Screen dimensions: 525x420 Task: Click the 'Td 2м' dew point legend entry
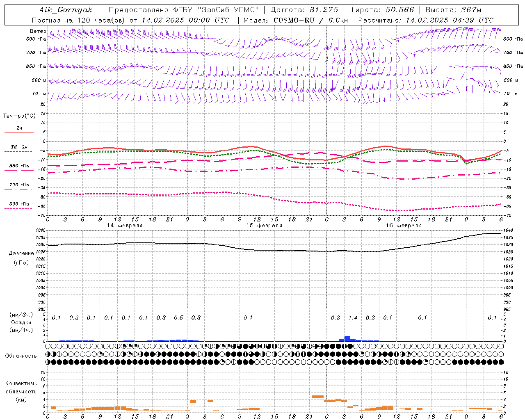pos(19,147)
